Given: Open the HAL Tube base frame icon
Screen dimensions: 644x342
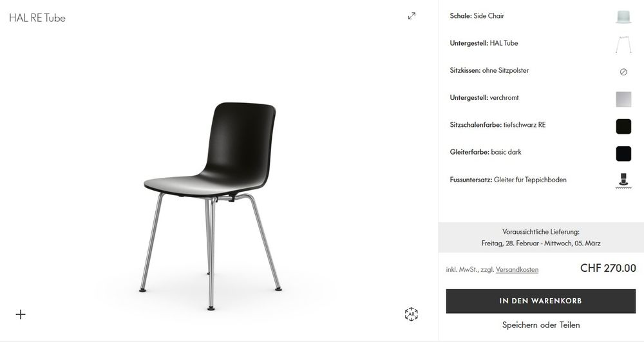Looking at the screenshot, I should (x=623, y=44).
